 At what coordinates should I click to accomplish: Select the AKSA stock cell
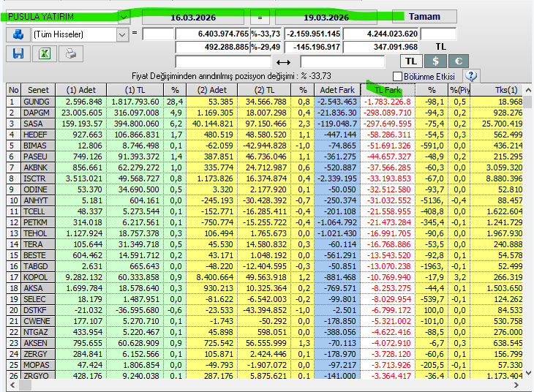[38, 288]
